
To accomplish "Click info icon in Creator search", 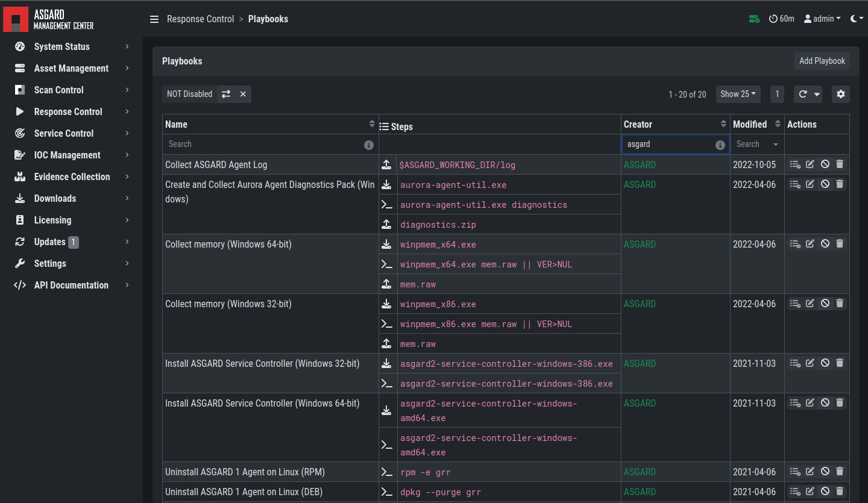I will pos(720,145).
